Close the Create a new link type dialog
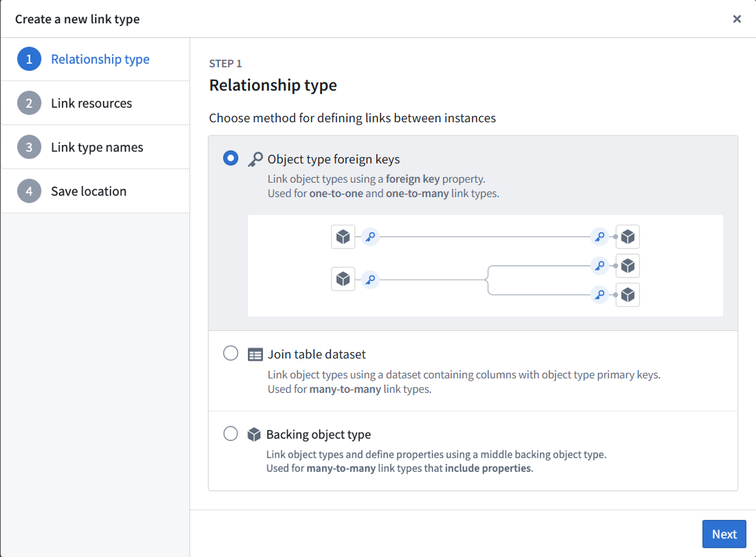The height and width of the screenshot is (557, 756). coord(737,19)
